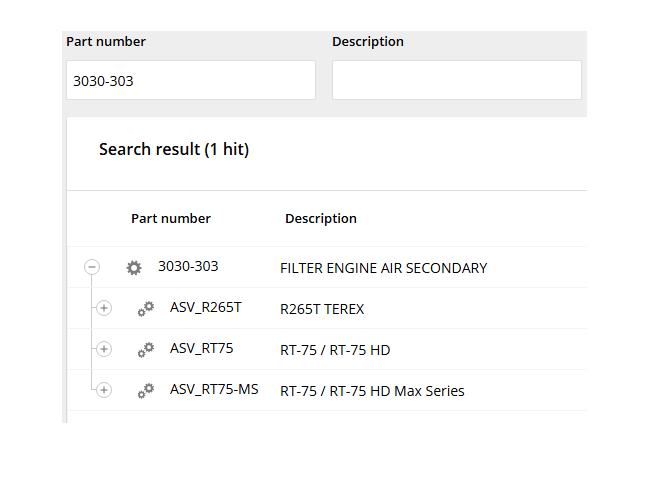Click the Description column header in results
This screenshot has height=488, width=651.
click(320, 219)
